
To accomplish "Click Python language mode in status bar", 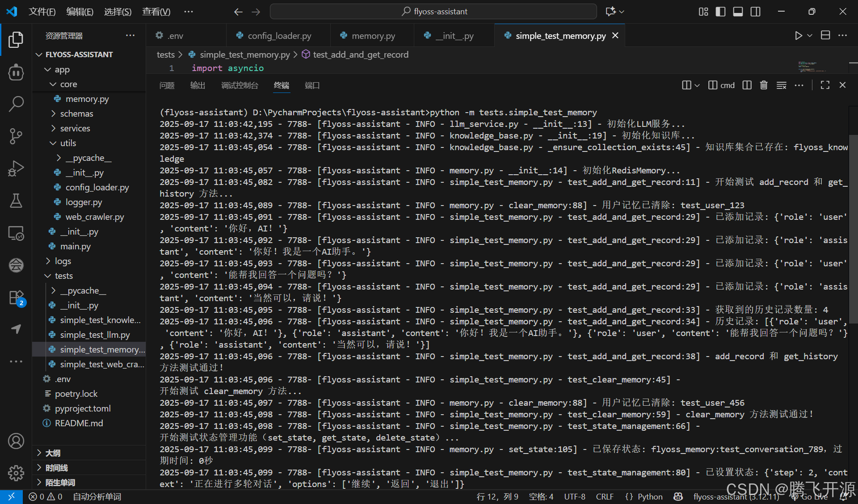I will pyautogui.click(x=650, y=496).
